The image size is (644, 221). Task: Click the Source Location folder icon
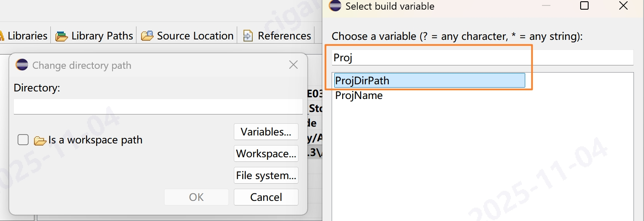(147, 36)
